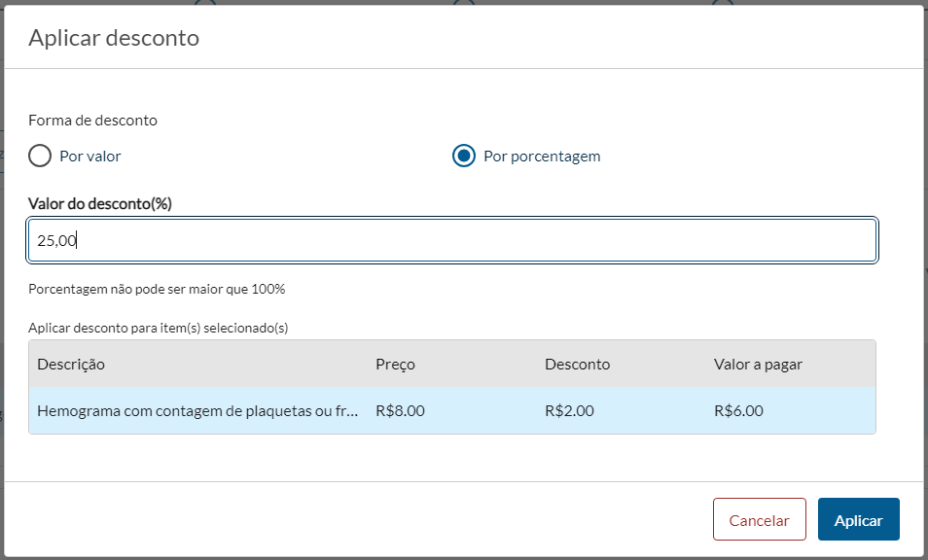Click the "Aplicar desconto" dialog title

114,38
